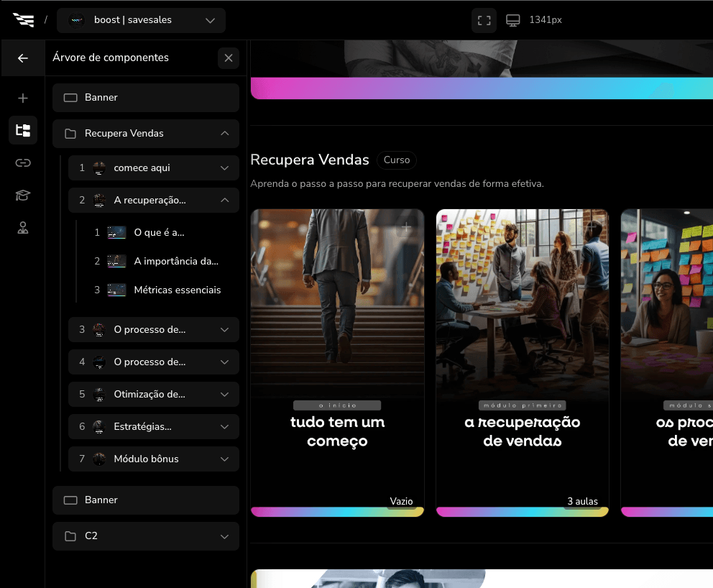Select lesson O que é a...

(x=159, y=232)
